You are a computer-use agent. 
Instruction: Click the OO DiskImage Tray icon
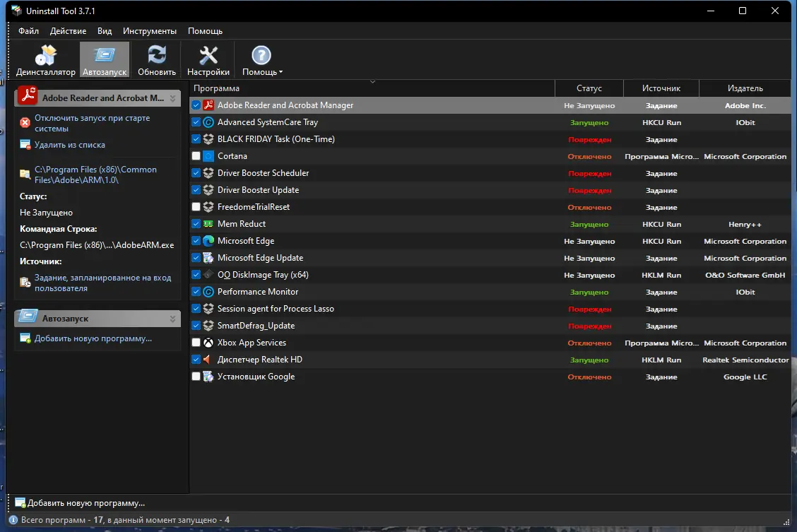pyautogui.click(x=208, y=275)
